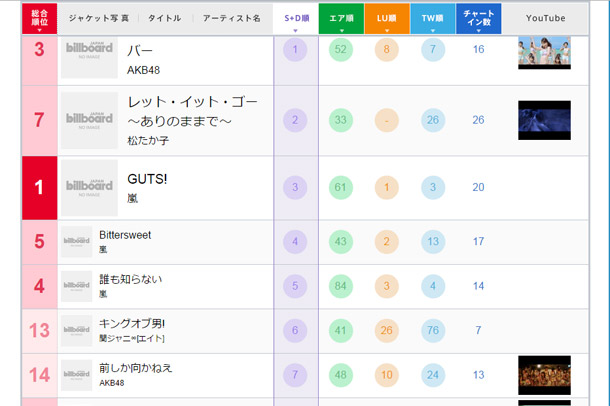The width and height of the screenshot is (610, 406).
Task: Sort by the blue TW順 header
Action: point(431,18)
